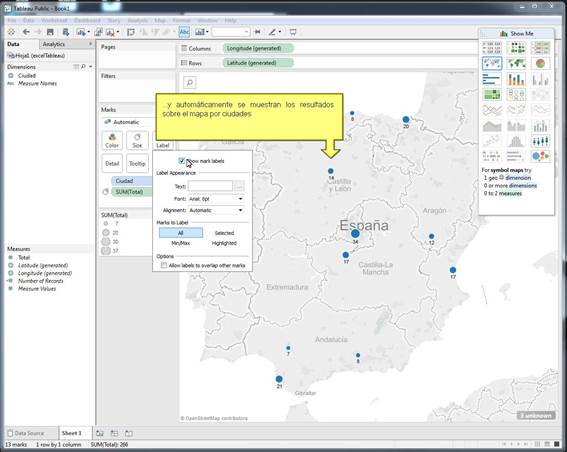Click the label Text input field
567x452 pixels.
[x=210, y=186]
